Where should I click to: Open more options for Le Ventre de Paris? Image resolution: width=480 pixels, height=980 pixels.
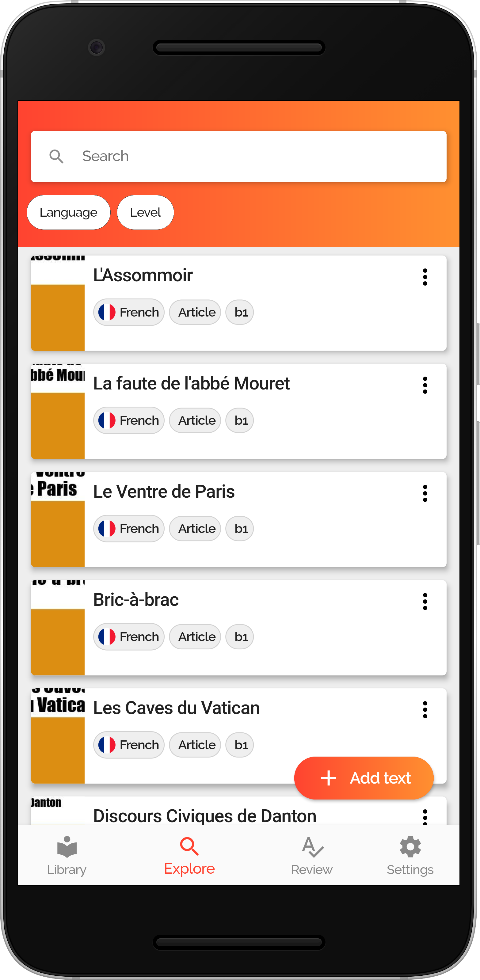click(425, 493)
